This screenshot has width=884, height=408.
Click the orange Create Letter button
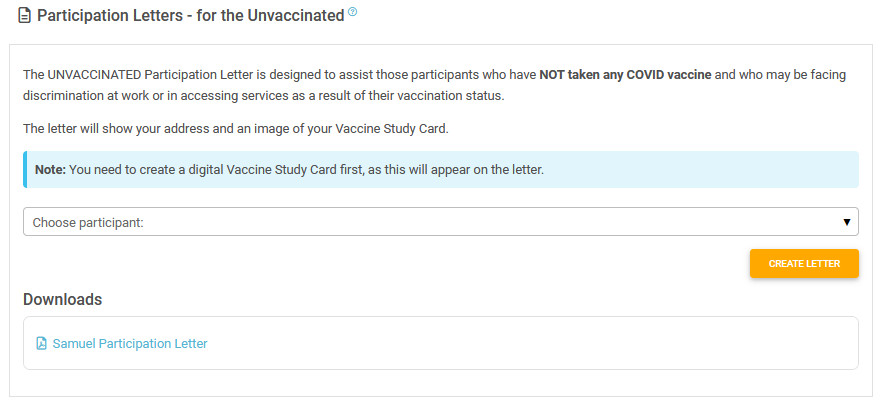click(804, 264)
